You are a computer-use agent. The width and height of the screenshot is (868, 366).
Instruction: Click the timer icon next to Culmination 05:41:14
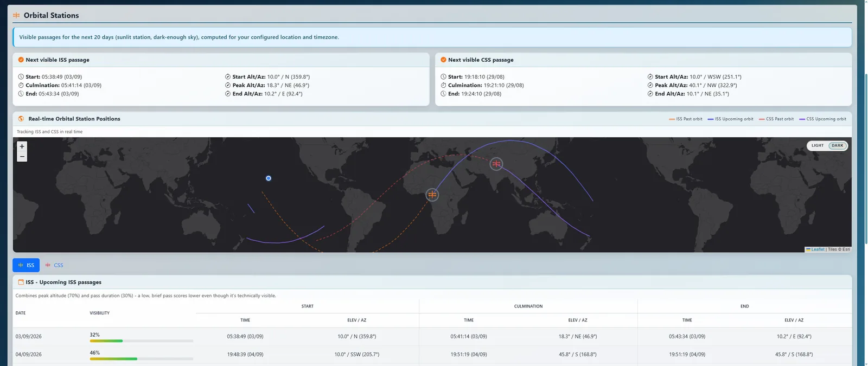pyautogui.click(x=21, y=85)
